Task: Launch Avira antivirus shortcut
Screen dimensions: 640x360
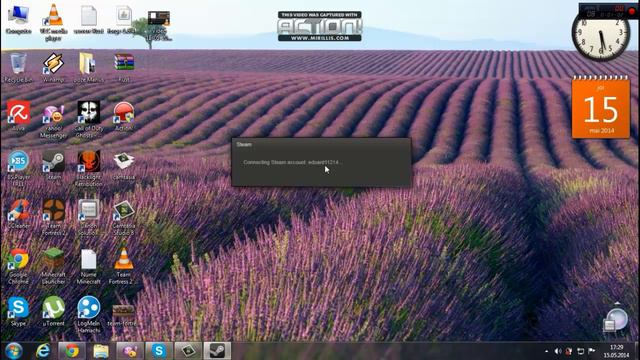Action: (x=18, y=116)
